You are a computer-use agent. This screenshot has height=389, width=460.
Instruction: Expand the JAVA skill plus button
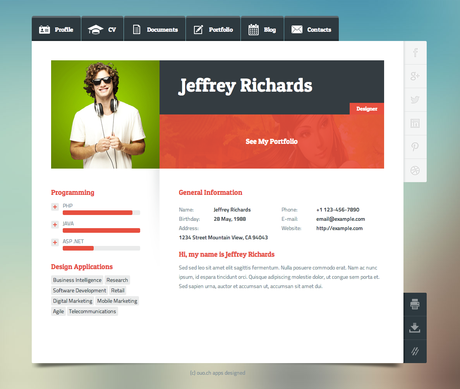(x=55, y=225)
